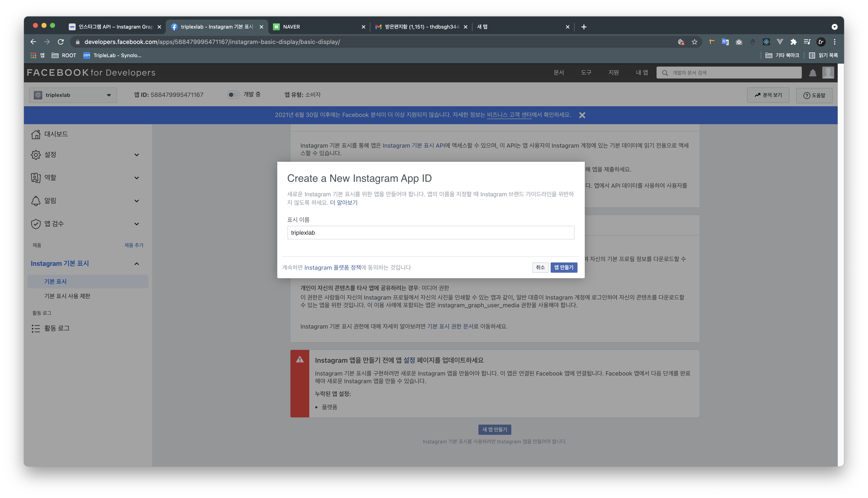Expand the 설정 sidebar section

136,155
